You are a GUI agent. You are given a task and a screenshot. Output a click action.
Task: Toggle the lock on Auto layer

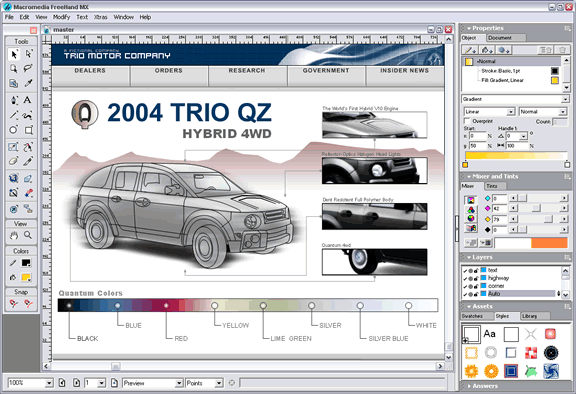click(476, 294)
